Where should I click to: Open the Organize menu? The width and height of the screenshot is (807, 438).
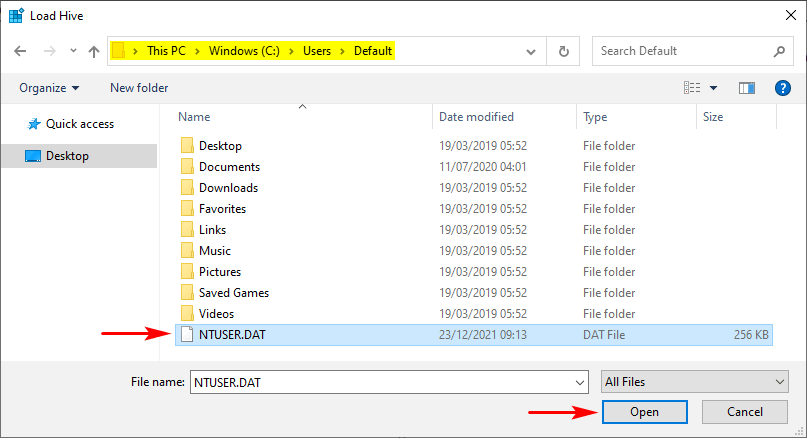click(49, 88)
